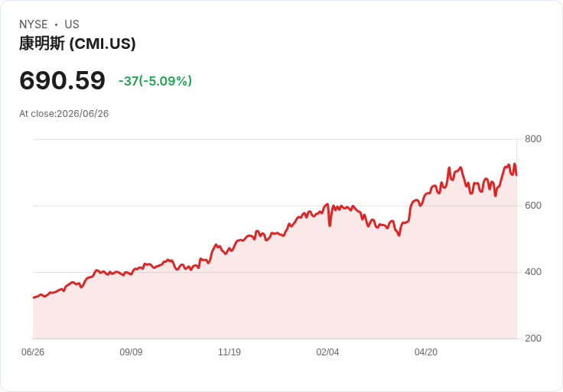Click the US market label
The height and width of the screenshot is (392, 563).
coord(72,24)
